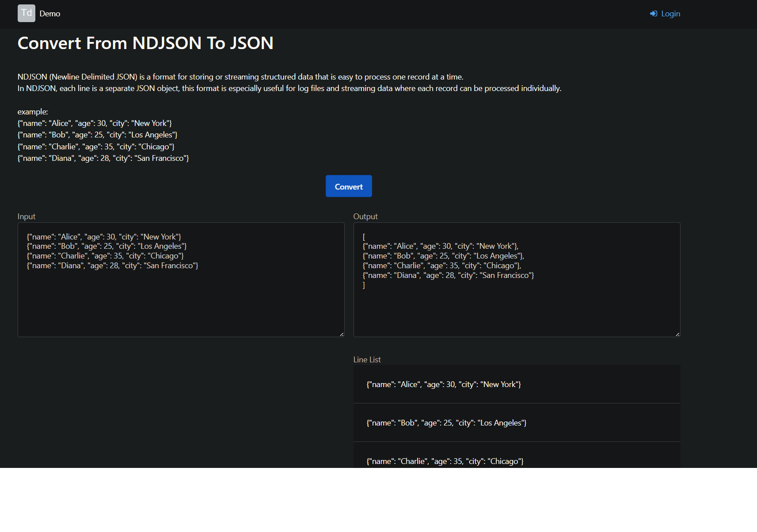Click the Output field label
The height and width of the screenshot is (532, 757).
(365, 217)
